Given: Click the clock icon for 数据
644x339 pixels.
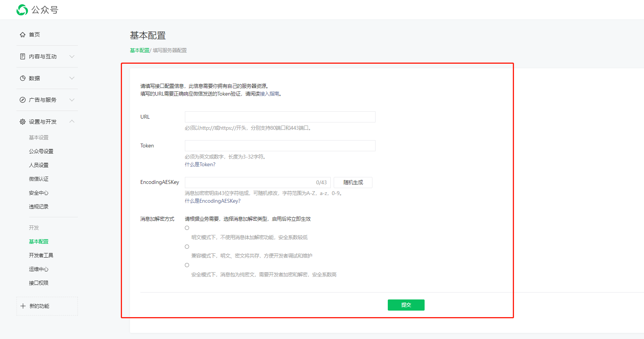Looking at the screenshot, I should (23, 78).
